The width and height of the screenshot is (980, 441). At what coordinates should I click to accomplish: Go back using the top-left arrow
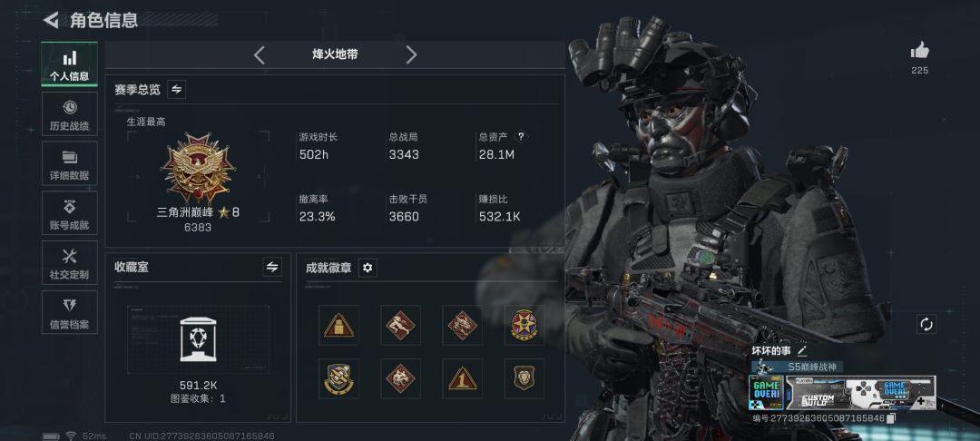tap(51, 20)
